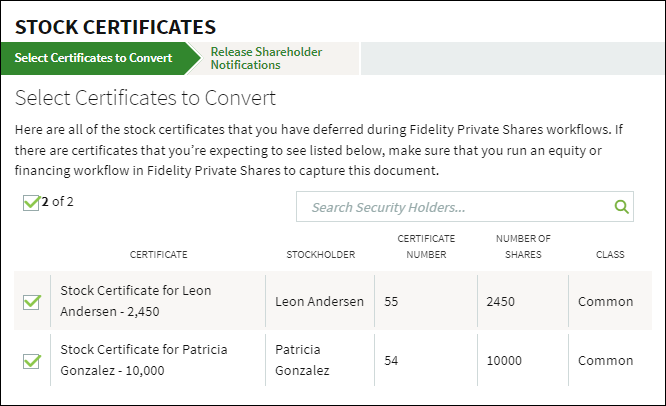Uncheck Patricia Gonzalez's certificate checkbox
The image size is (666, 406).
pyautogui.click(x=32, y=361)
